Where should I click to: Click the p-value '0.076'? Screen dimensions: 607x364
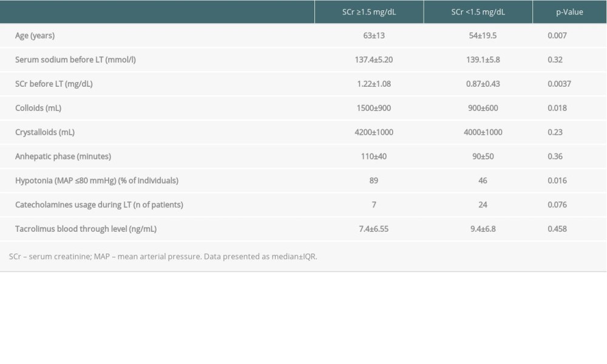click(x=557, y=204)
